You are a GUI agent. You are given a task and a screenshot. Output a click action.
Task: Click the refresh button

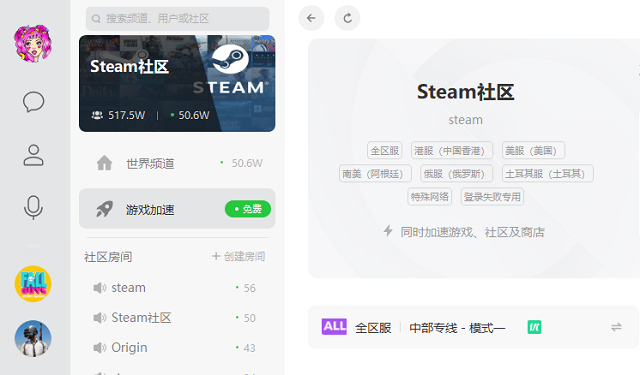tap(347, 18)
